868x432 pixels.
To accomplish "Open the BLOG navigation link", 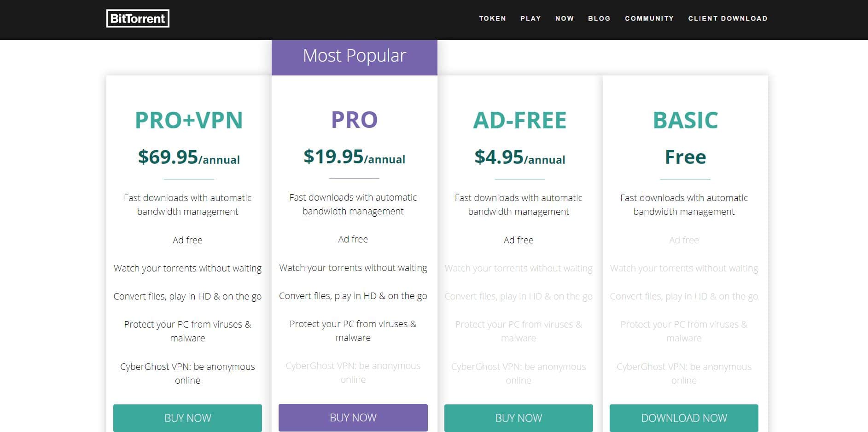I will coord(599,18).
